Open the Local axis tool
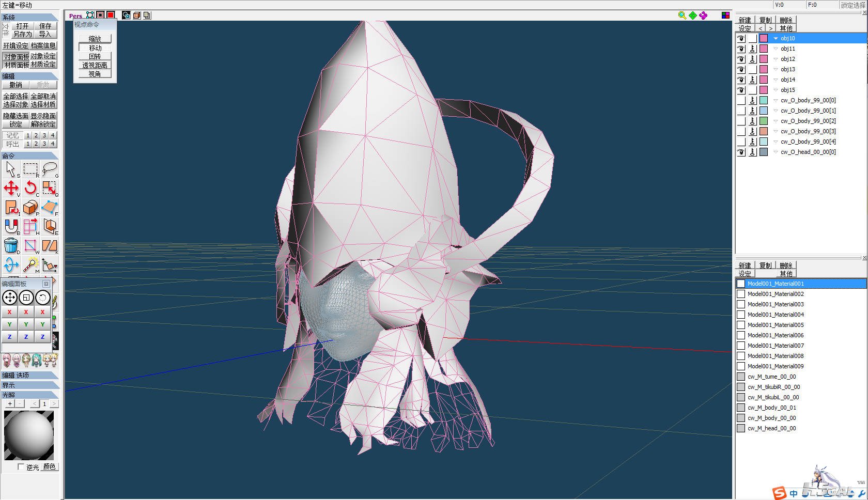Screen dimensions: 868x500 pyautogui.click(x=50, y=264)
